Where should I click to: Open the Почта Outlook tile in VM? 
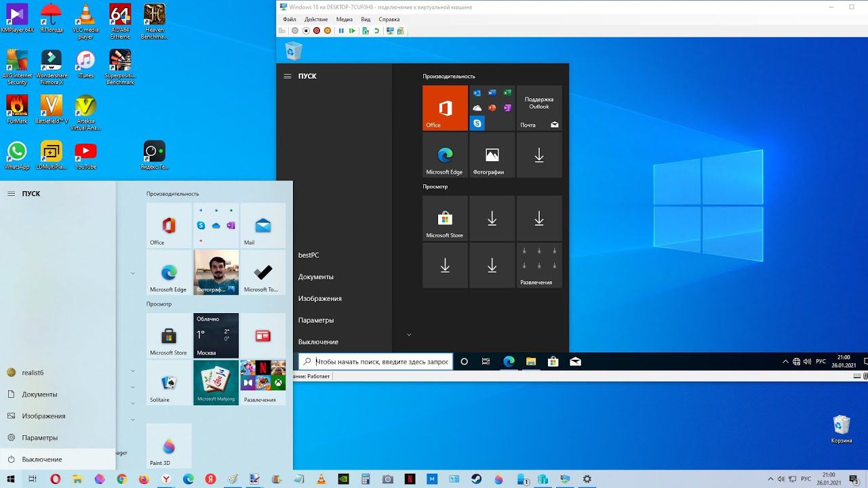pyautogui.click(x=539, y=108)
